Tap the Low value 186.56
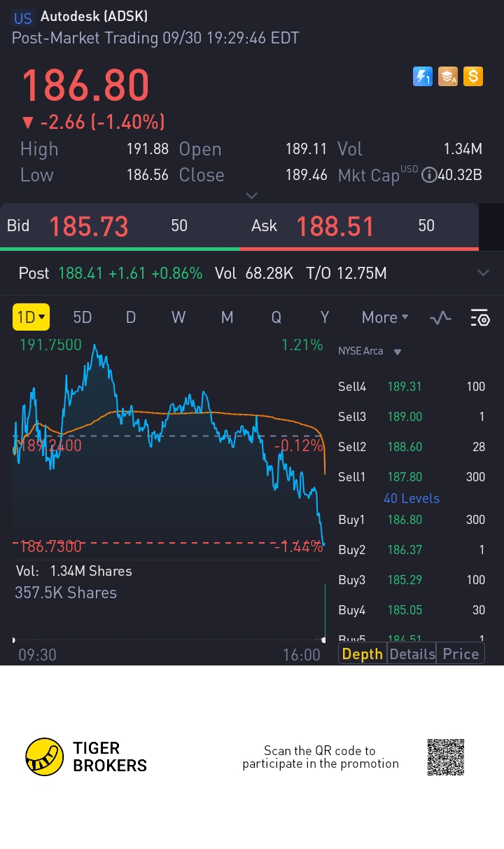This screenshot has width=504, height=849. [x=148, y=175]
